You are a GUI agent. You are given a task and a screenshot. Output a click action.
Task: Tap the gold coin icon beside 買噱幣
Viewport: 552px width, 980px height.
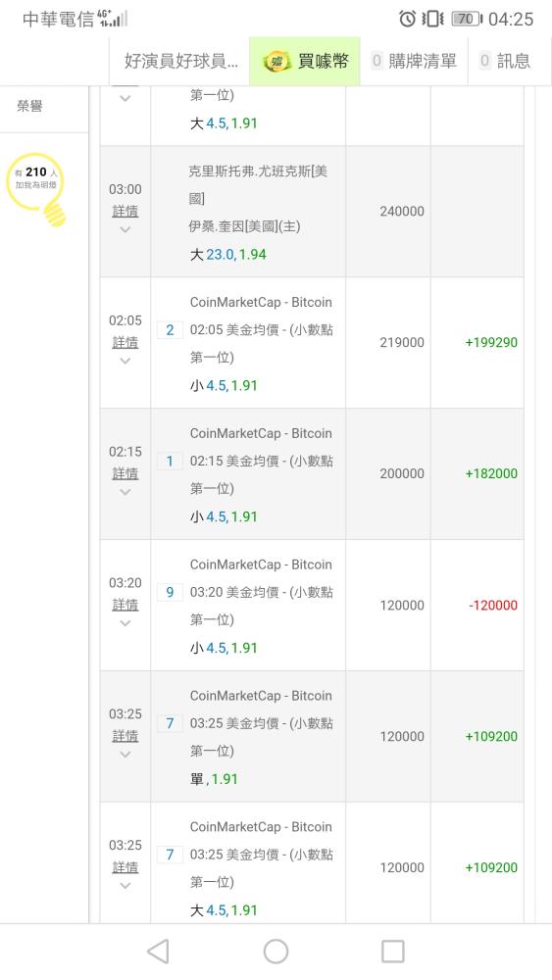[x=276, y=61]
